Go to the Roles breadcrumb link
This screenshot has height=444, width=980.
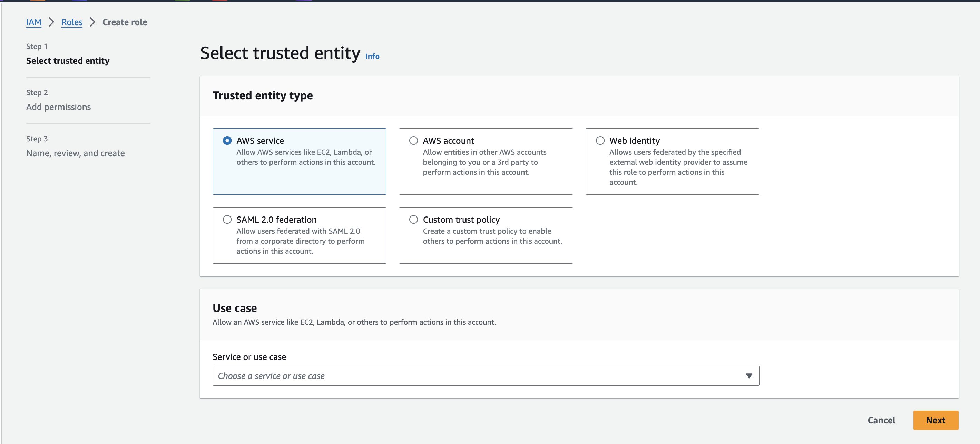tap(71, 22)
